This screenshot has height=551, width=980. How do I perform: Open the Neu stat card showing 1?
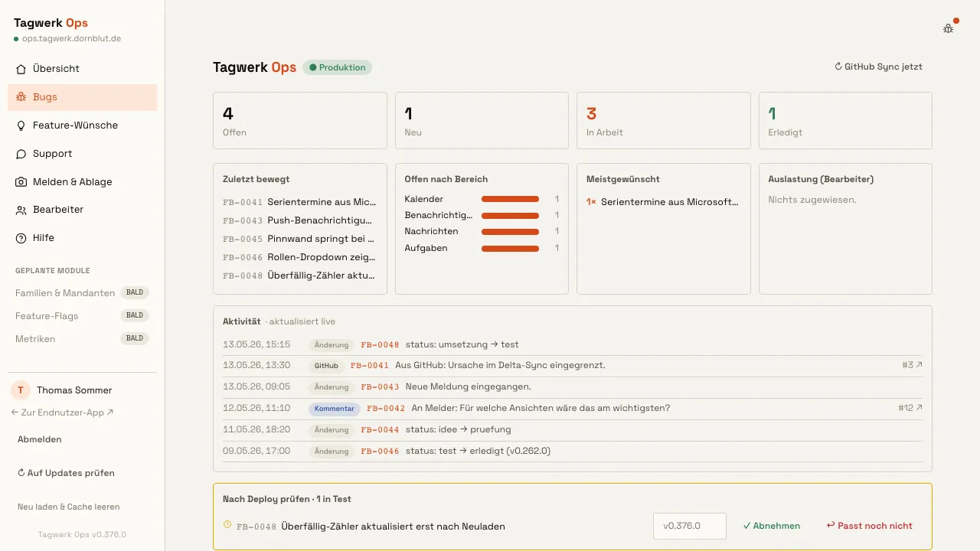482,121
